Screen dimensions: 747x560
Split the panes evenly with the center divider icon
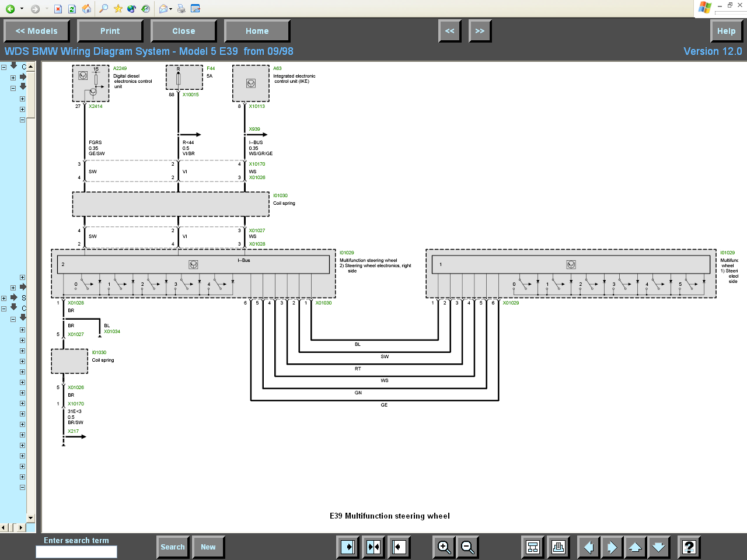373,547
